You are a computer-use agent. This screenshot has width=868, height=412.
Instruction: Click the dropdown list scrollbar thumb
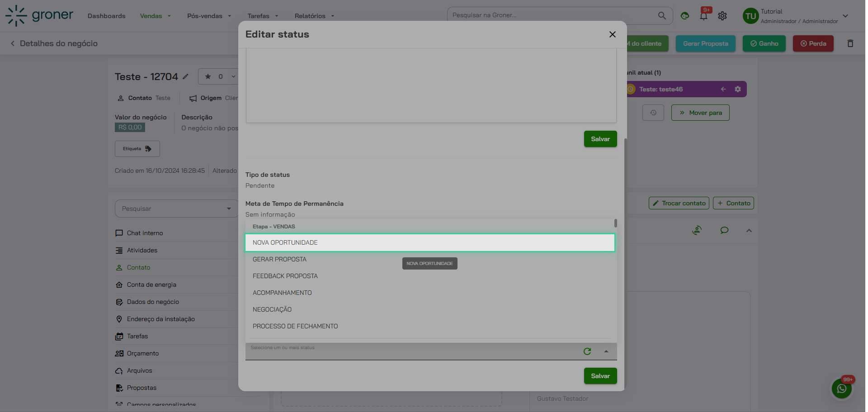pyautogui.click(x=615, y=223)
